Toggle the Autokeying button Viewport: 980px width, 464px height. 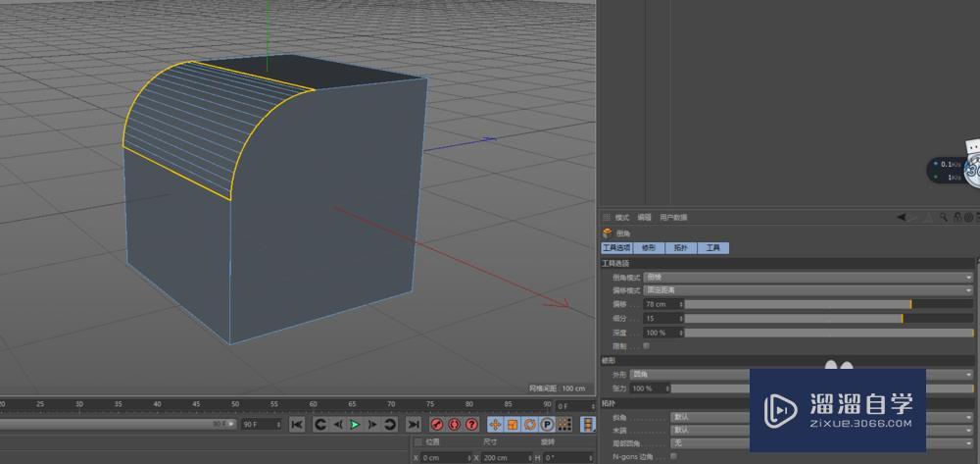[455, 425]
